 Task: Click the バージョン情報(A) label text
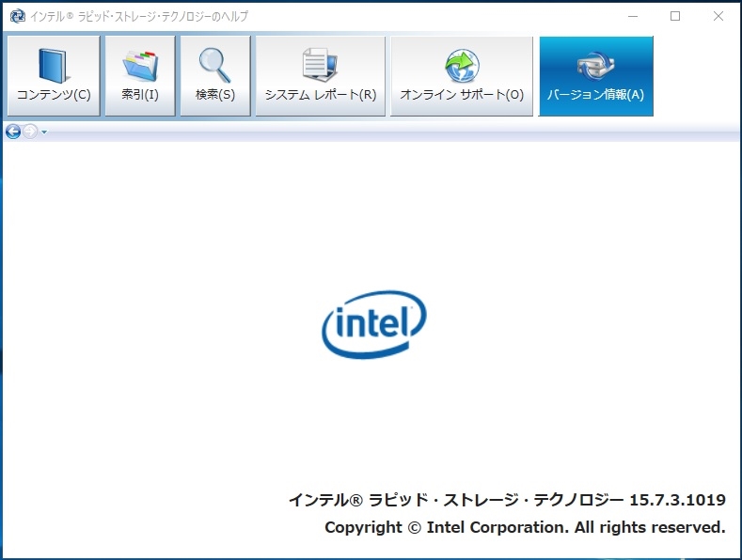595,95
